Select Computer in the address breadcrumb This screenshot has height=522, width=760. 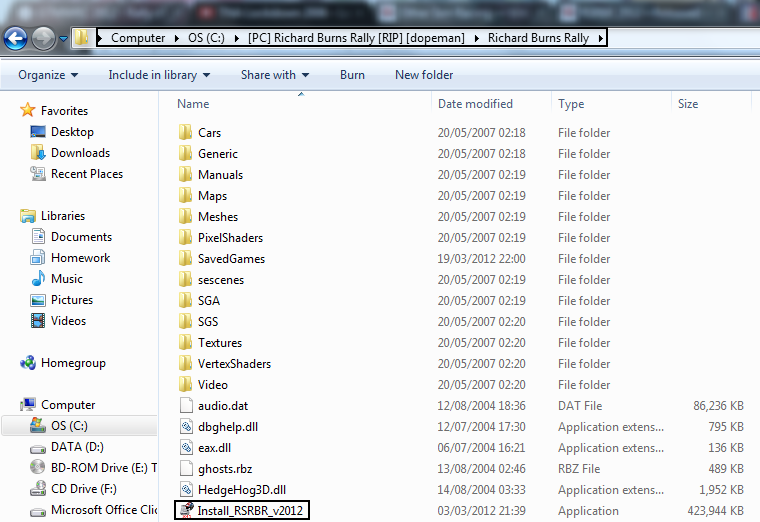[x=138, y=38]
